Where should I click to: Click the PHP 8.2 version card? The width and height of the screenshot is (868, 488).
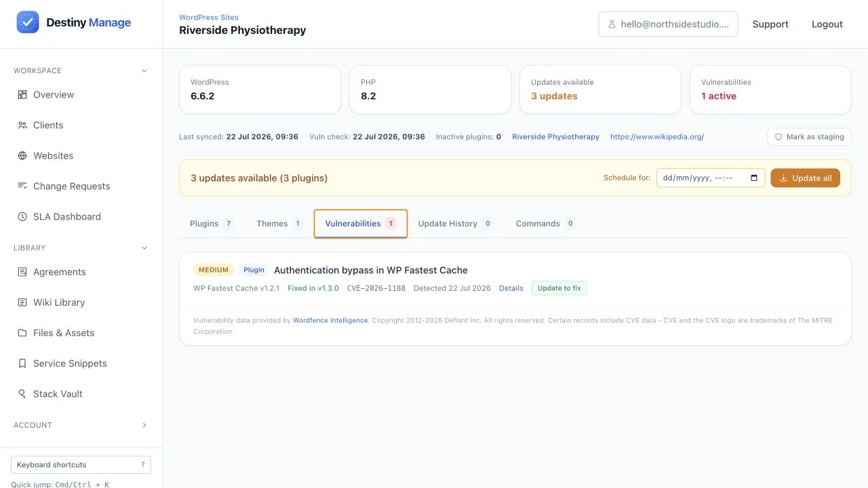[430, 89]
